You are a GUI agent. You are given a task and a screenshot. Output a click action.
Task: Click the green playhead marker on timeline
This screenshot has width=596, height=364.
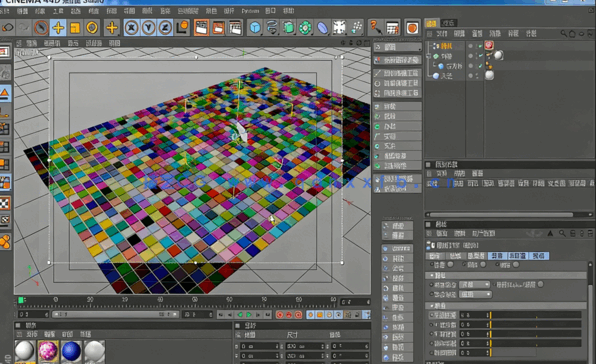tap(21, 300)
